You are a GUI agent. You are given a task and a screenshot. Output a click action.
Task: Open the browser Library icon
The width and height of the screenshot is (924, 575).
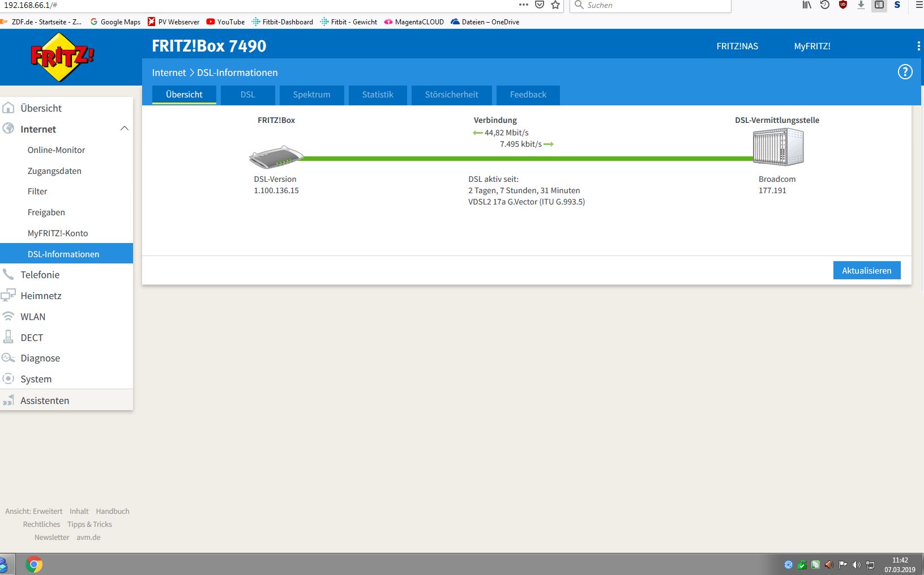807,5
